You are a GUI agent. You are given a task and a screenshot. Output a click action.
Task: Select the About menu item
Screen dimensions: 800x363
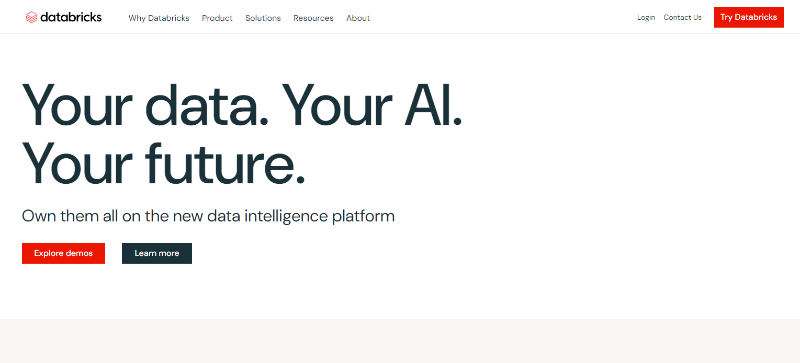(358, 18)
